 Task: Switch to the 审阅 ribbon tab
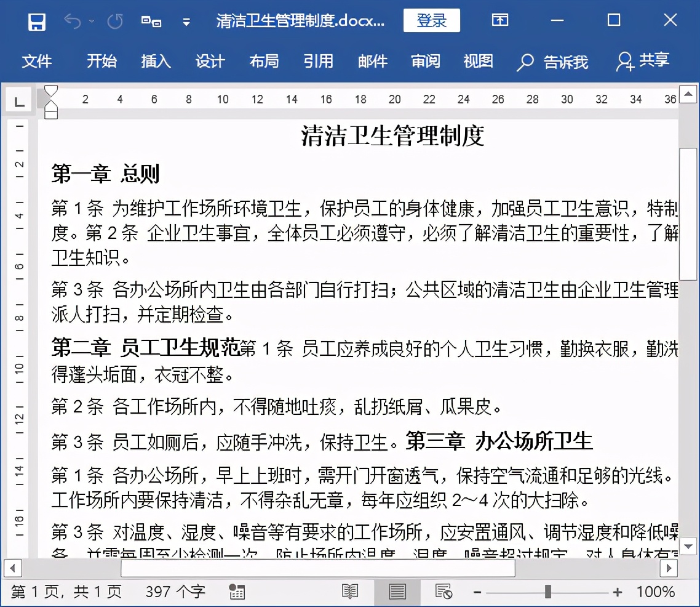pos(425,62)
